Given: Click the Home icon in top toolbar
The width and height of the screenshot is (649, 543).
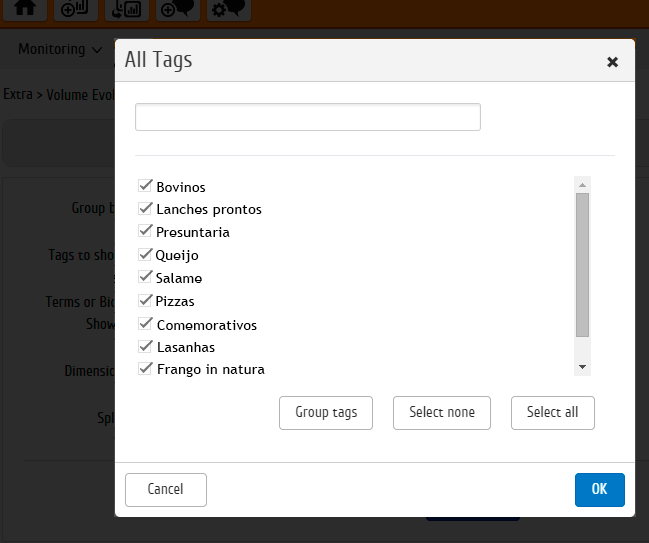Looking at the screenshot, I should point(27,8).
